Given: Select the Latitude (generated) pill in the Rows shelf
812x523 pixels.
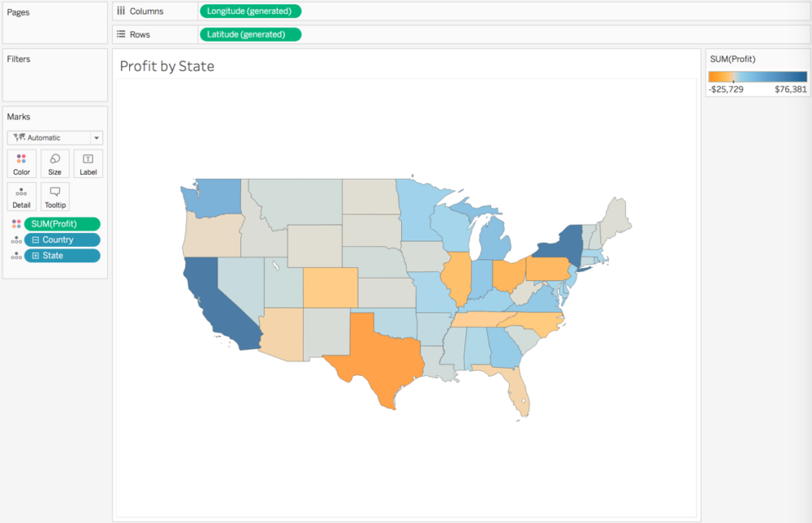Looking at the screenshot, I should (251, 34).
